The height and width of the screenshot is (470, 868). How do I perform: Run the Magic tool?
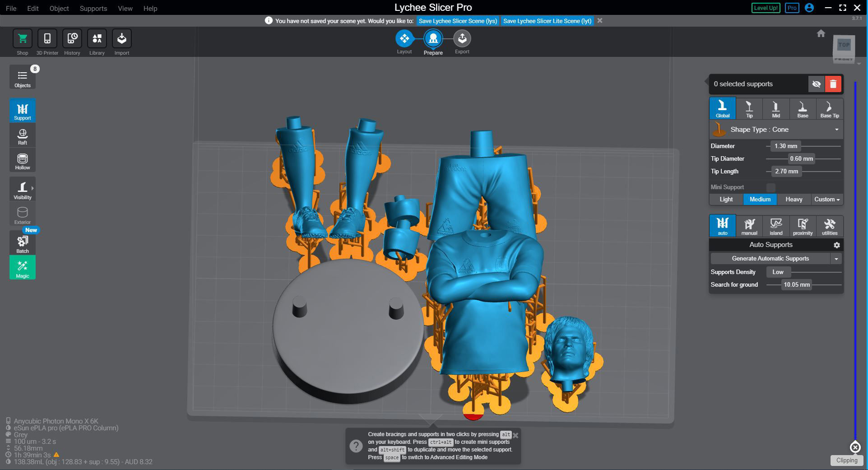click(x=23, y=267)
